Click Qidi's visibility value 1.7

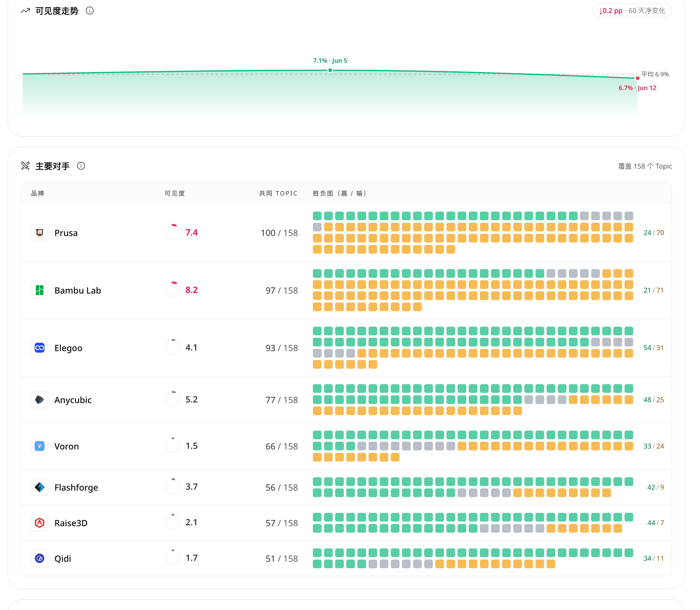[x=192, y=558]
